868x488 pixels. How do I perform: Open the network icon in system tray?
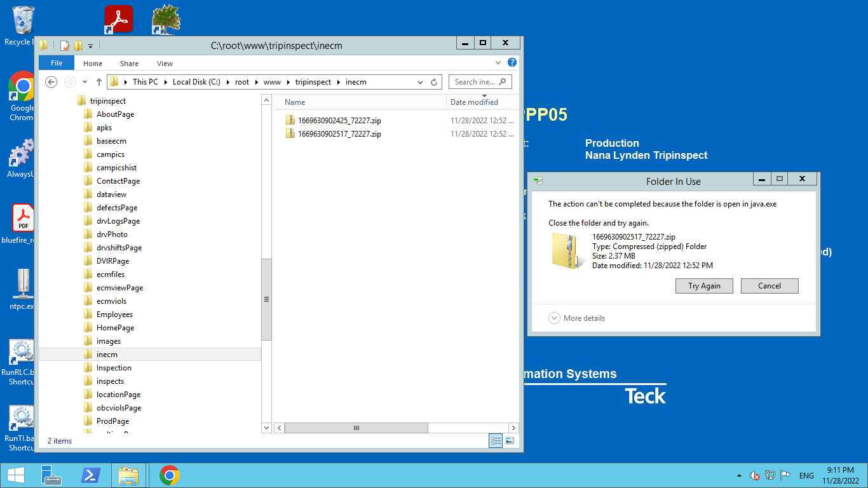pos(770,475)
